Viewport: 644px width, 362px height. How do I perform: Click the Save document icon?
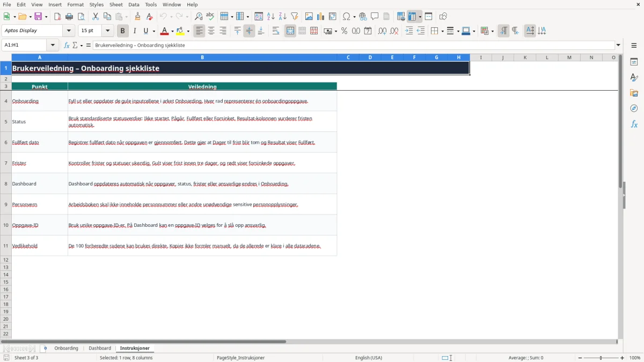[38, 17]
